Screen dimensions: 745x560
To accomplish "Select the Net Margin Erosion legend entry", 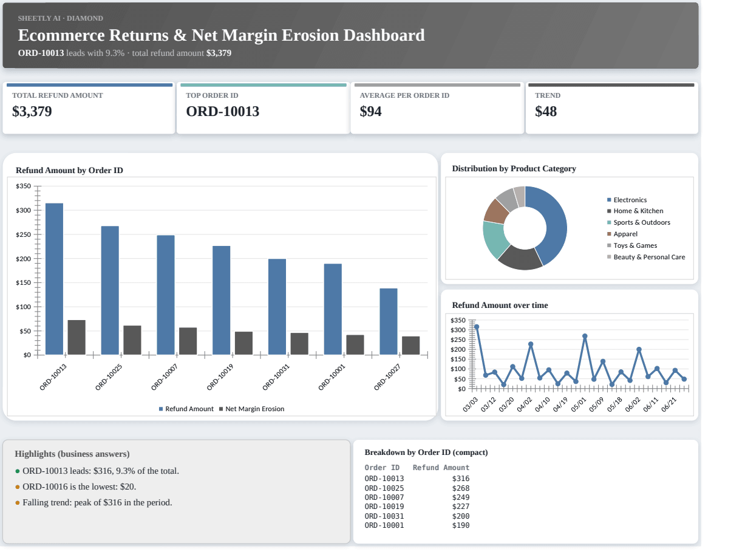I will click(x=251, y=409).
